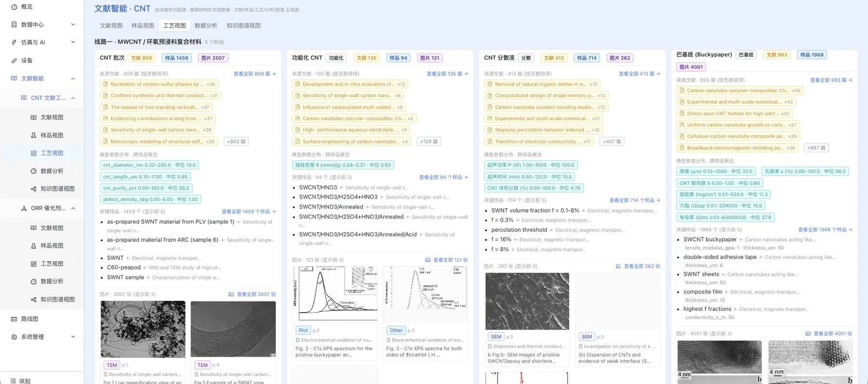The height and width of the screenshot is (384, 868).
Task: Open the SEM Fig.5 SWCNT/epoxy thumbnail
Action: click(x=527, y=302)
